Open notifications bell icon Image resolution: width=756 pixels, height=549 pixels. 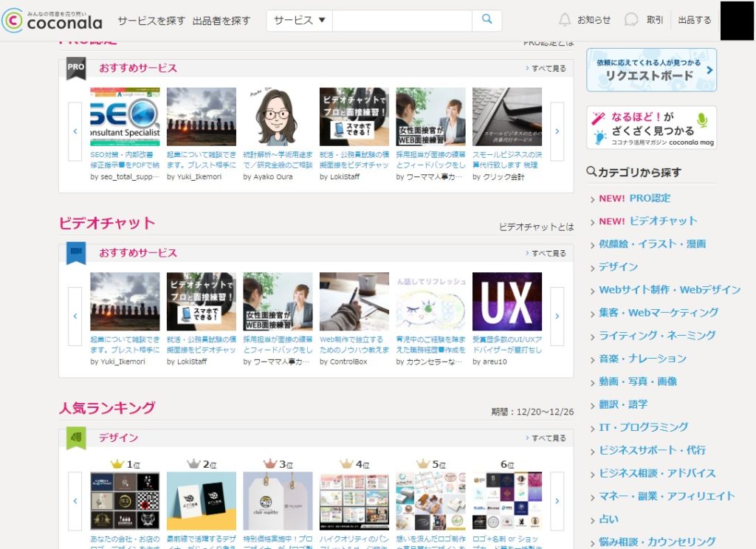click(565, 20)
